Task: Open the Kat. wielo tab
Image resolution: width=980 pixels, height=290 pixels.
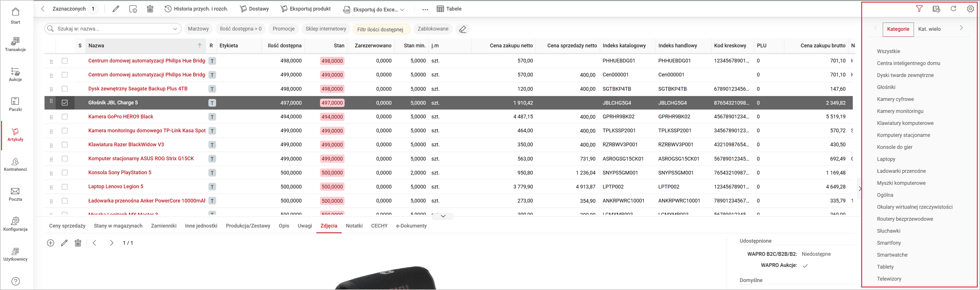Action: 929,29
